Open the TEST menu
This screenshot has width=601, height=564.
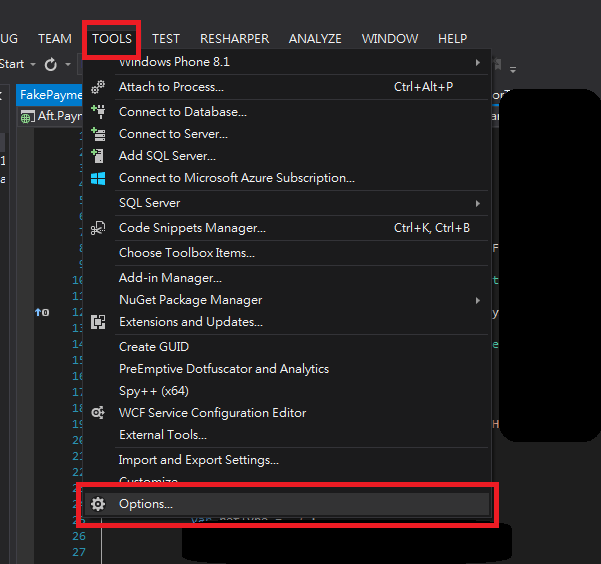coord(166,39)
